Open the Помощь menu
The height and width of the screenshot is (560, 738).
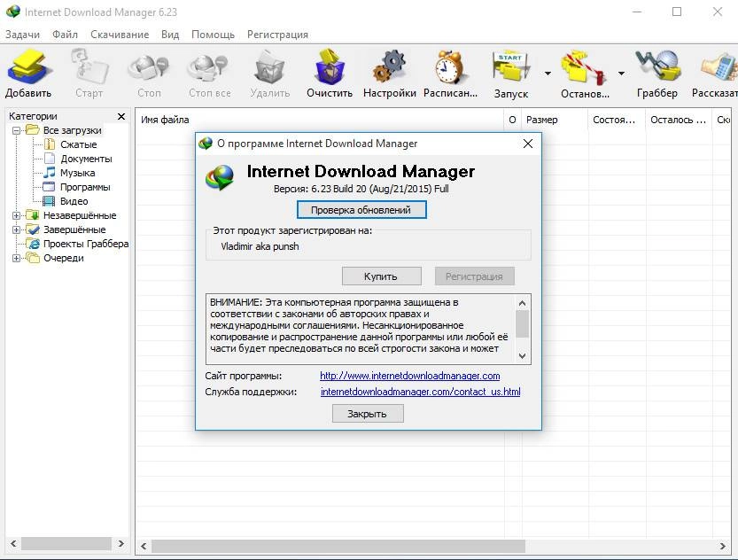(x=213, y=35)
